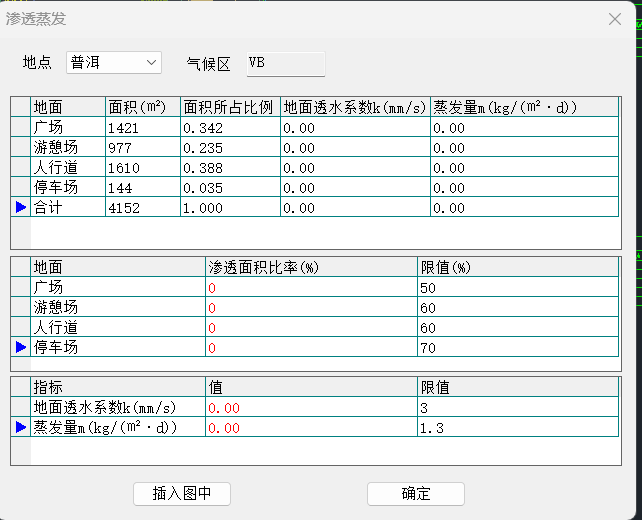Viewport: 642px width, 520px height.
Task: Click the 渗透面积比率(%) column header
Action: click(310, 267)
